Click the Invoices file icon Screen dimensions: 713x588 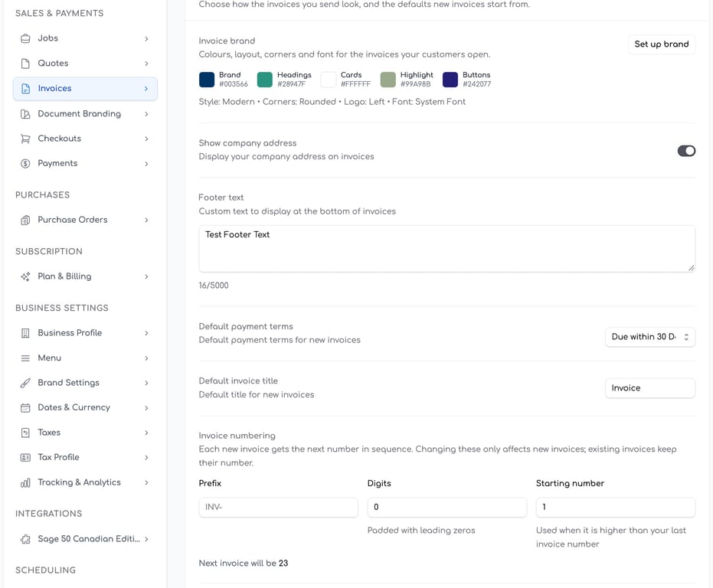coord(25,88)
